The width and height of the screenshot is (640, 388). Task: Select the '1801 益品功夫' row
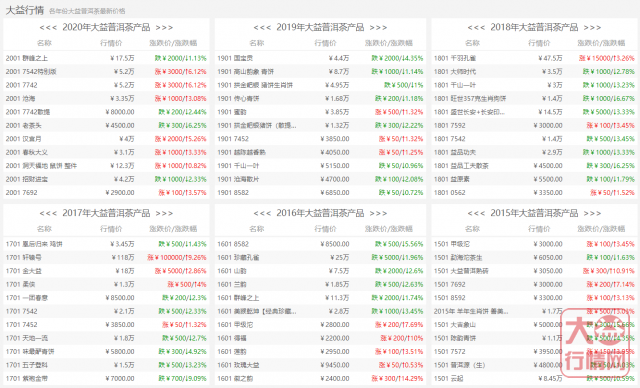(534, 152)
